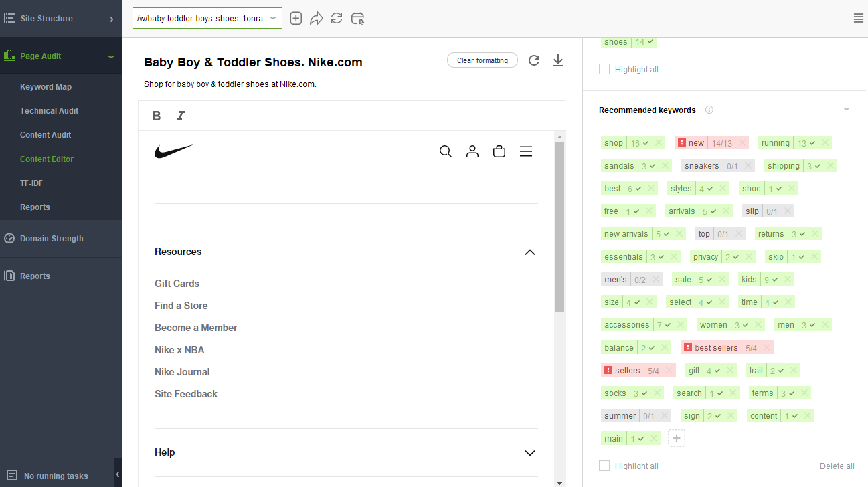This screenshot has height=487, width=868.
Task: Click the Nike Journal link
Action: point(182,372)
